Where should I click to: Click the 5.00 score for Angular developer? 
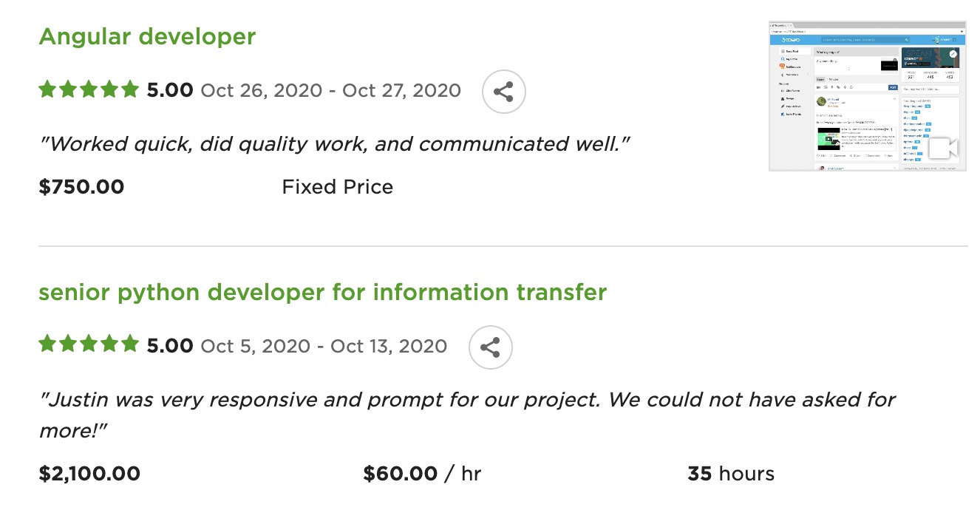click(x=170, y=91)
